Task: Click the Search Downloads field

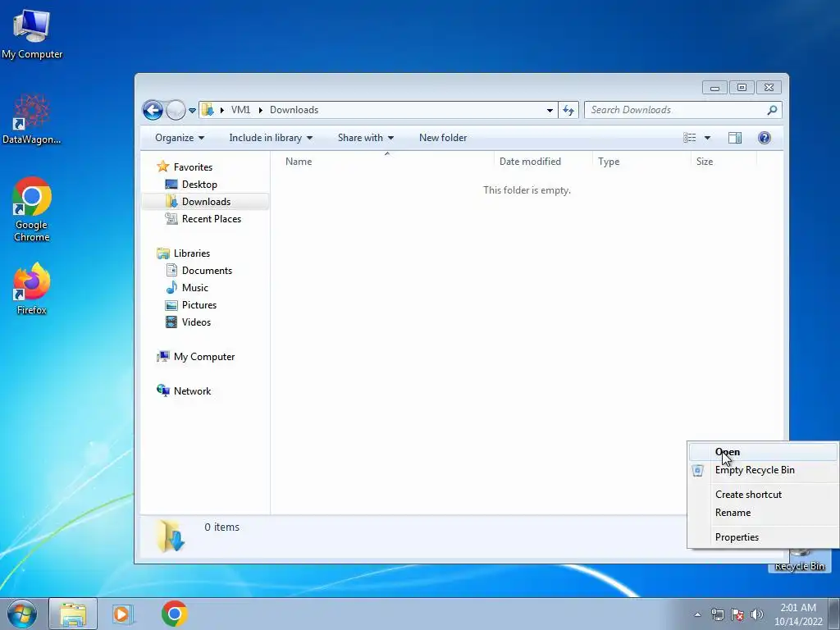Action: coord(683,110)
